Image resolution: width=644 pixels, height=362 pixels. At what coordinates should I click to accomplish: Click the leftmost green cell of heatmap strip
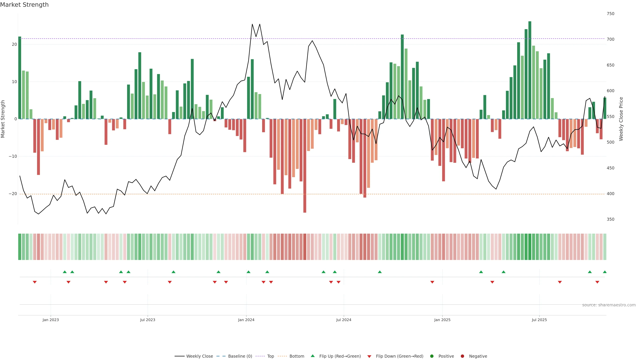click(x=19, y=247)
